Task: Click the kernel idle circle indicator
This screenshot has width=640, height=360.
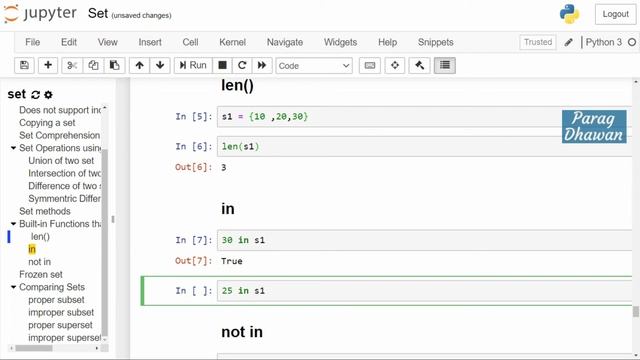Action: (632, 42)
